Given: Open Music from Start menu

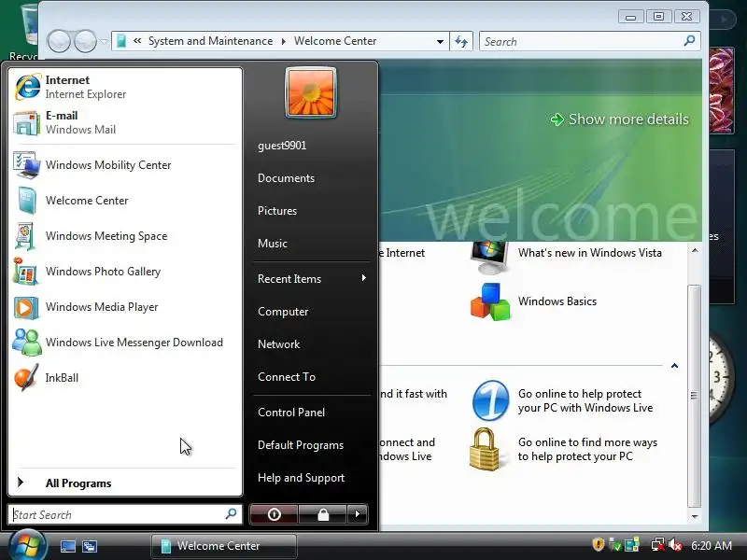Looking at the screenshot, I should tap(273, 244).
